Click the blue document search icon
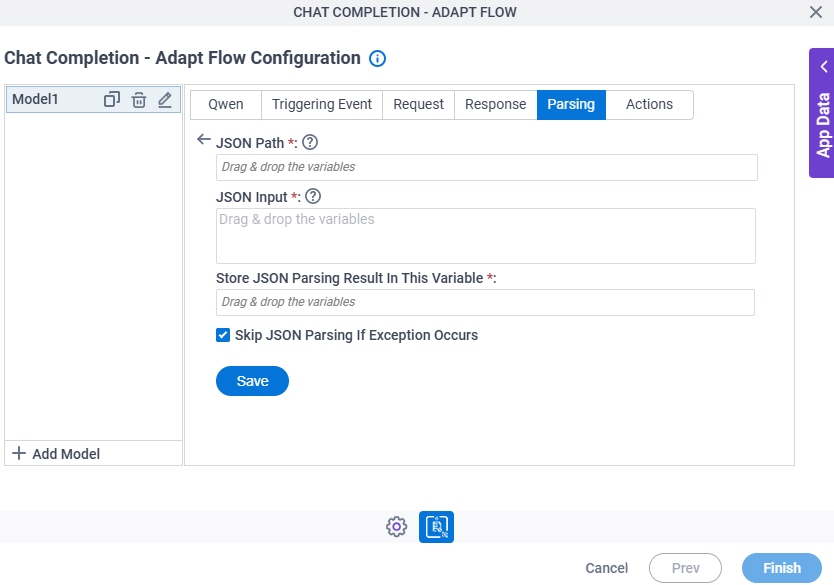This screenshot has height=585, width=834. 436,526
